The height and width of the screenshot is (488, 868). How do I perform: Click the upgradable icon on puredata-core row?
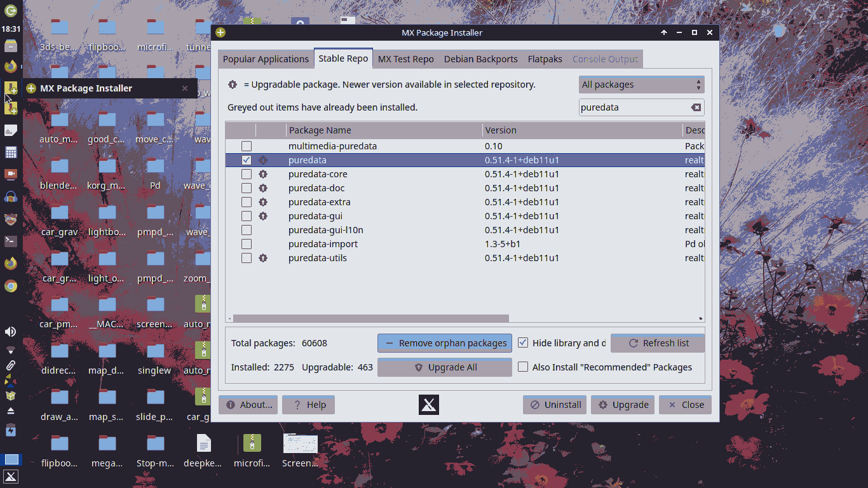click(x=263, y=174)
